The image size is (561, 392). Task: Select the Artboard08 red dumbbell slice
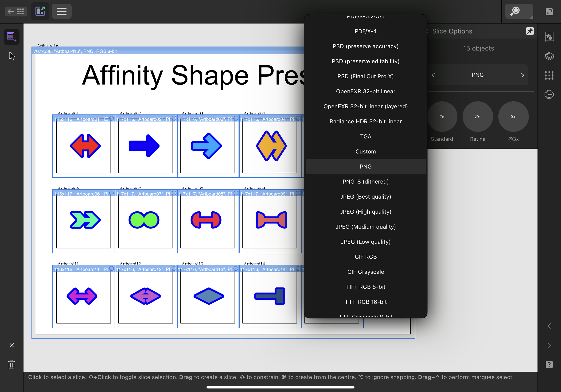(x=206, y=220)
